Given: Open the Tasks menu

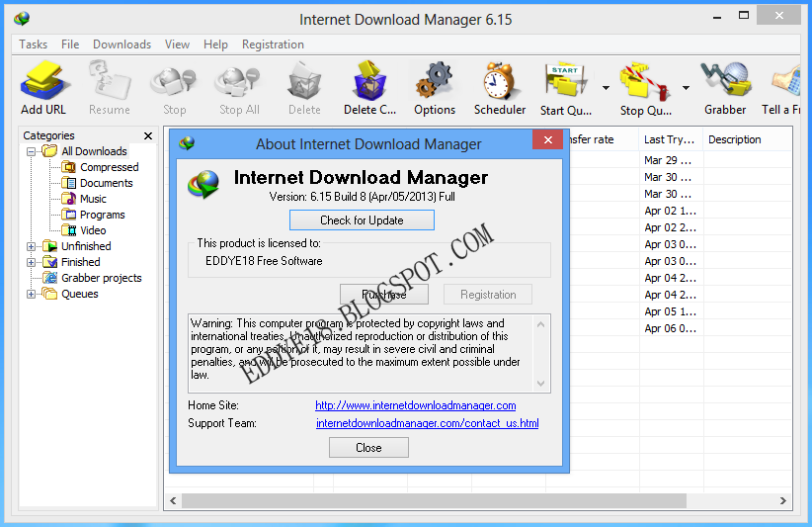Looking at the screenshot, I should 34,44.
